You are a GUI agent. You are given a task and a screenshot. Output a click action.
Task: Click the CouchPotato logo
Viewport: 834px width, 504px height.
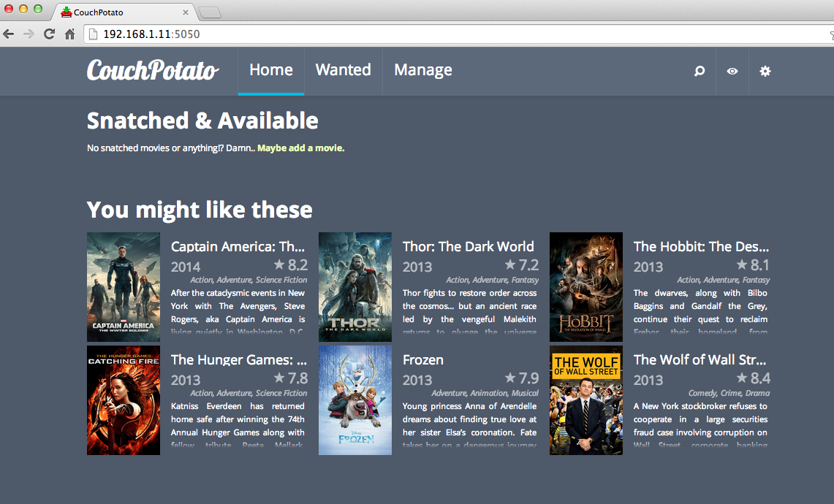click(153, 69)
